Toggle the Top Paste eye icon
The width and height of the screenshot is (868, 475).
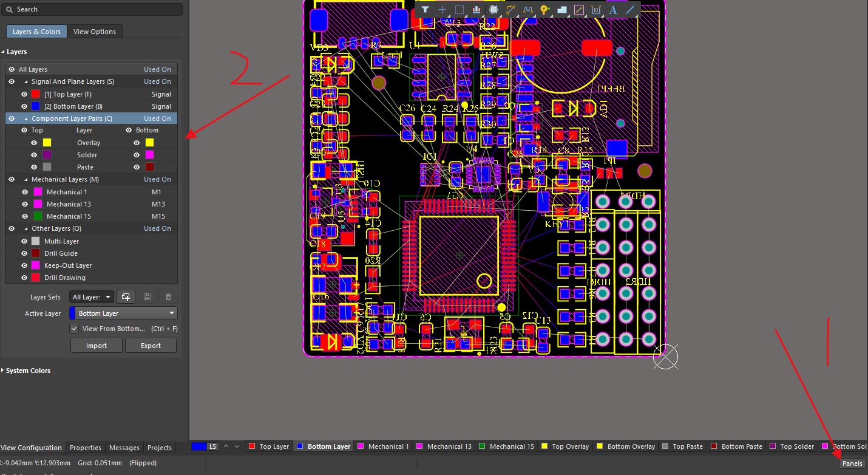tap(34, 167)
